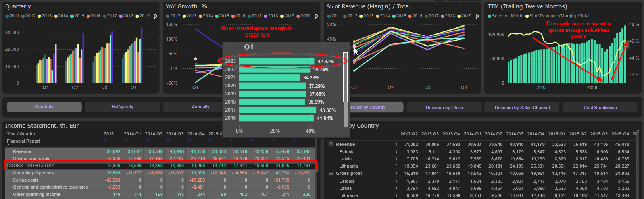
Task: Open the Cost Breakdown view
Action: (600, 108)
